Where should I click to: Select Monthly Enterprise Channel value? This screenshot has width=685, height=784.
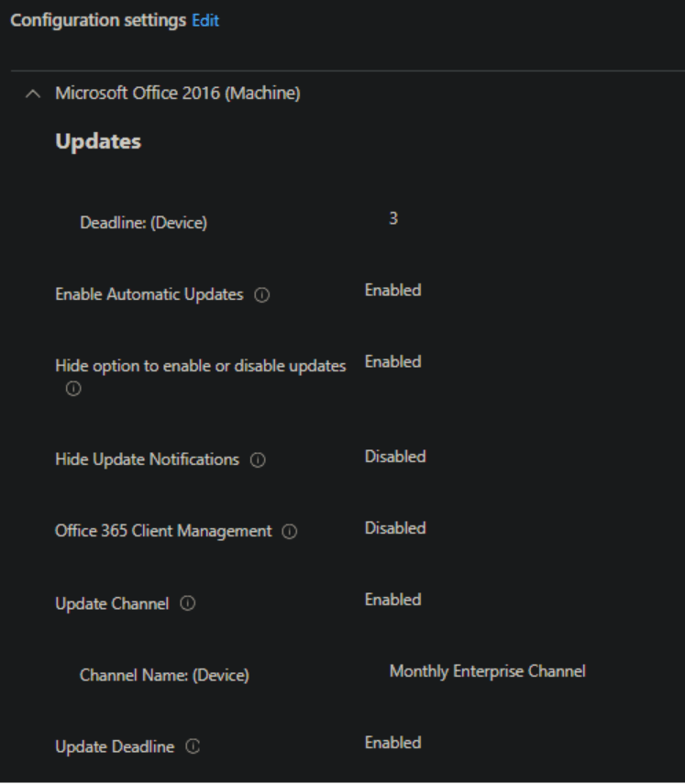tap(488, 671)
